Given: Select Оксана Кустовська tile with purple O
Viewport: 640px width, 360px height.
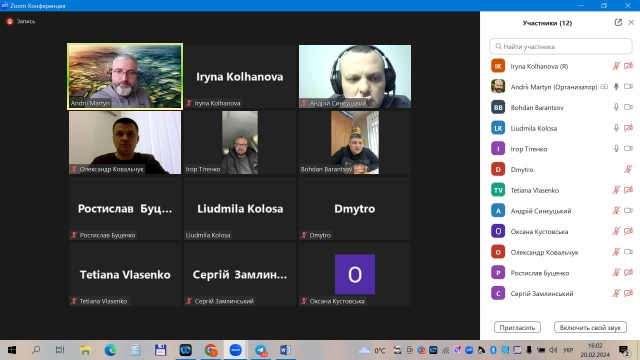Looking at the screenshot, I should tap(355, 275).
